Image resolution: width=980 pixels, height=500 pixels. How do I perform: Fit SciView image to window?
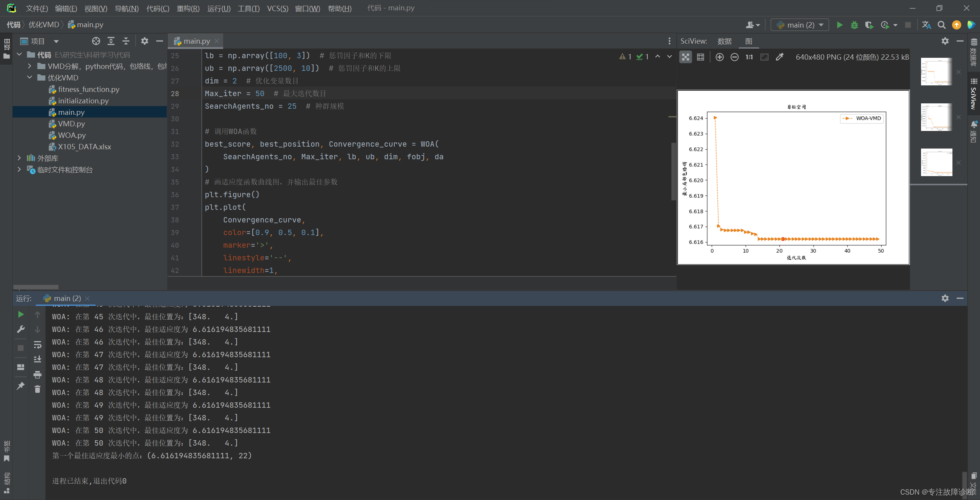click(764, 57)
